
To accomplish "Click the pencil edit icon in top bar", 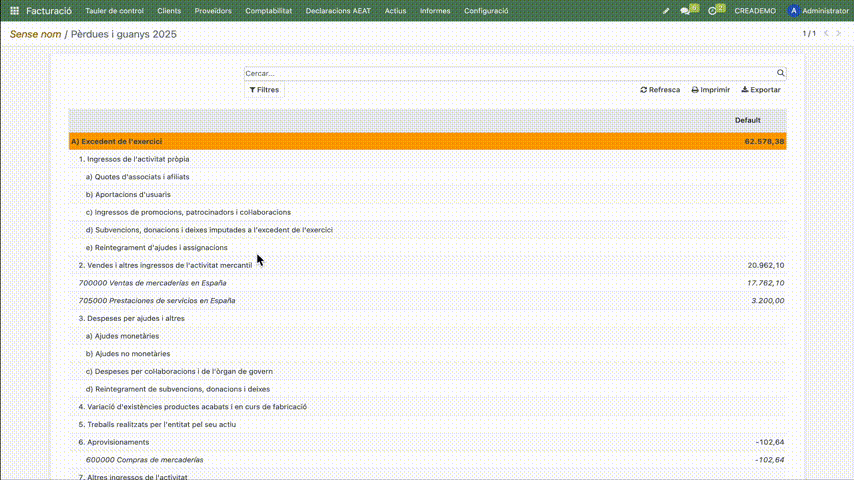I will [666, 11].
